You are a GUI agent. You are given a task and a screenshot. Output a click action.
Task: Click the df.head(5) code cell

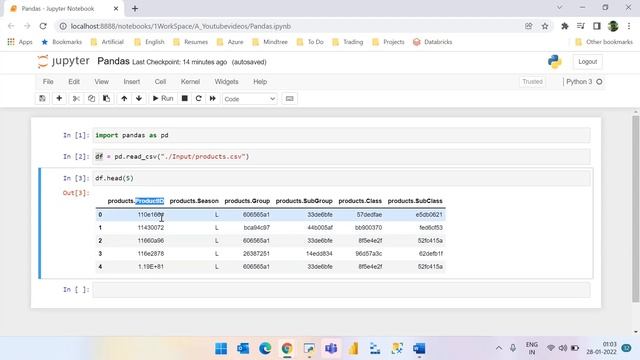(x=341, y=178)
